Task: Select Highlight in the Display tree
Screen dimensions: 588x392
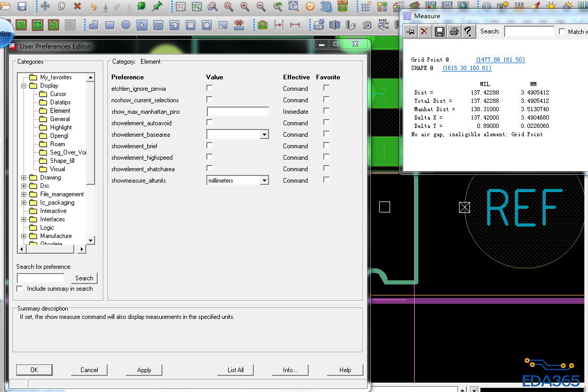Action: (x=61, y=127)
